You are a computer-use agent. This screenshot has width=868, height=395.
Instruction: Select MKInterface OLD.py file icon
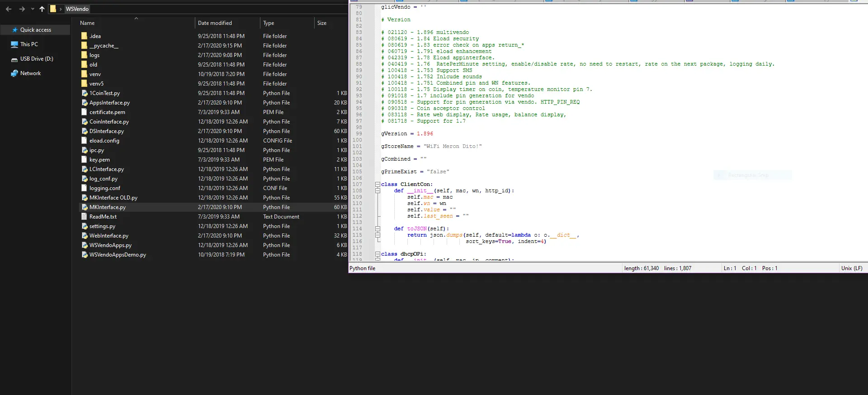pos(84,197)
